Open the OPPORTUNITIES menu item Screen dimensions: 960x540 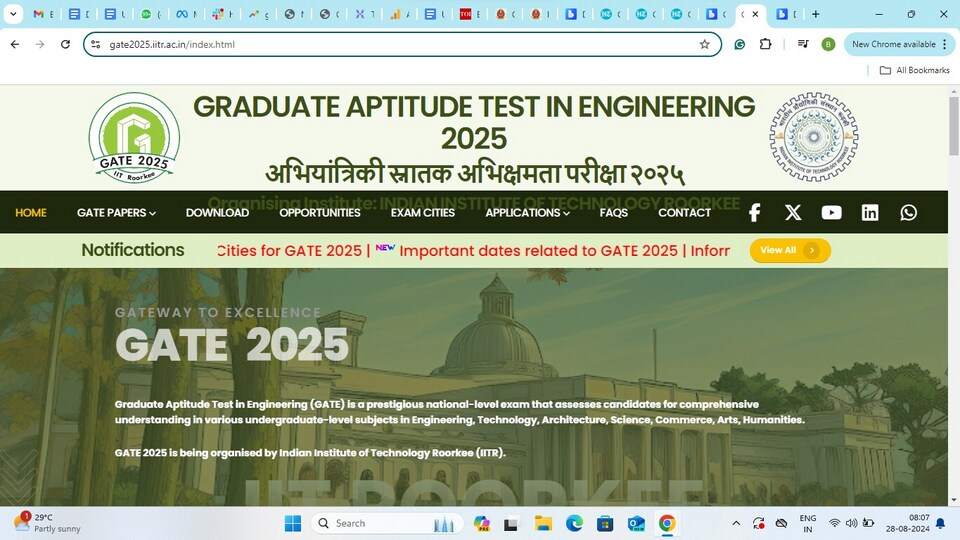pyautogui.click(x=320, y=212)
